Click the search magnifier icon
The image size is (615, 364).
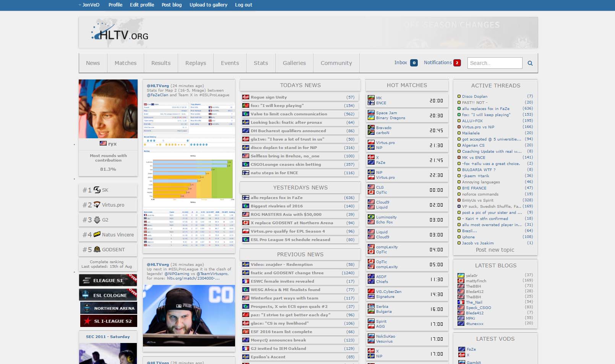pyautogui.click(x=530, y=63)
